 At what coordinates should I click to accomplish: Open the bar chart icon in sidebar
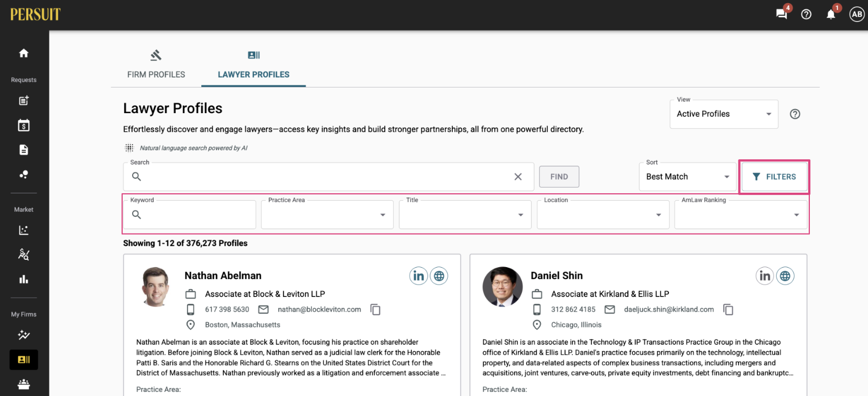pyautogui.click(x=24, y=279)
